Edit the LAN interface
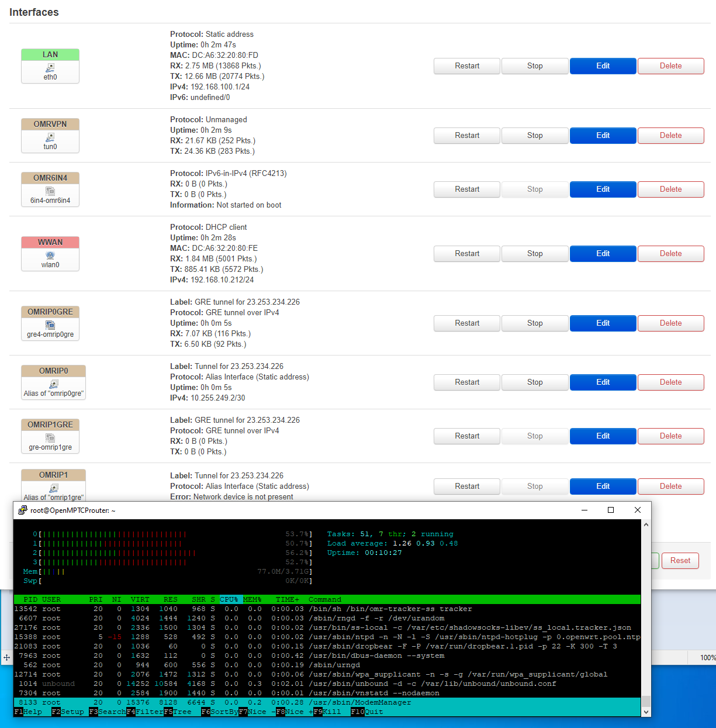 point(603,66)
